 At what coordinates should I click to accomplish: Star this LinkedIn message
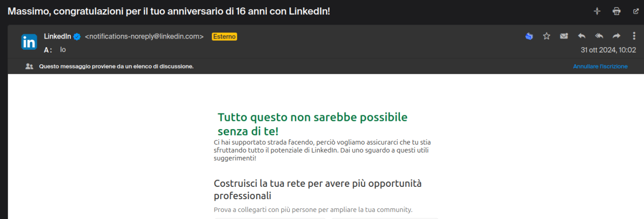(x=546, y=36)
